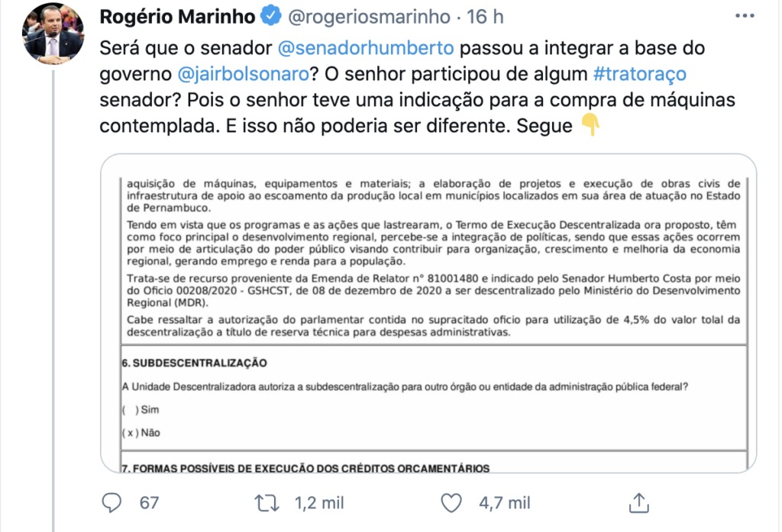Click the pointing-down hand emoji

[590, 126]
